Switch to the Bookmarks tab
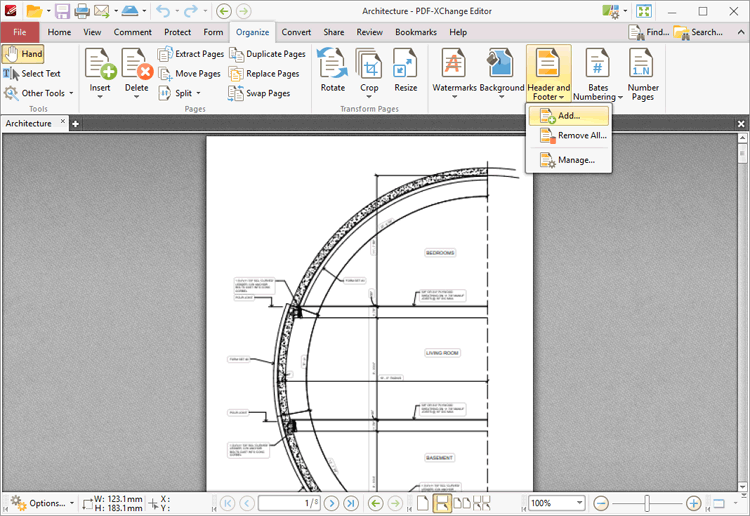750x516 pixels. (416, 32)
